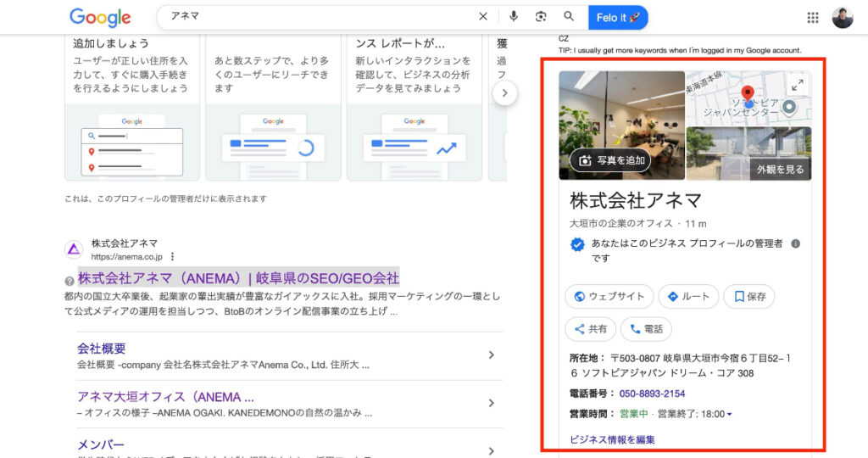Start voice search with the microphone icon
This screenshot has width=868, height=458.
pos(514,17)
